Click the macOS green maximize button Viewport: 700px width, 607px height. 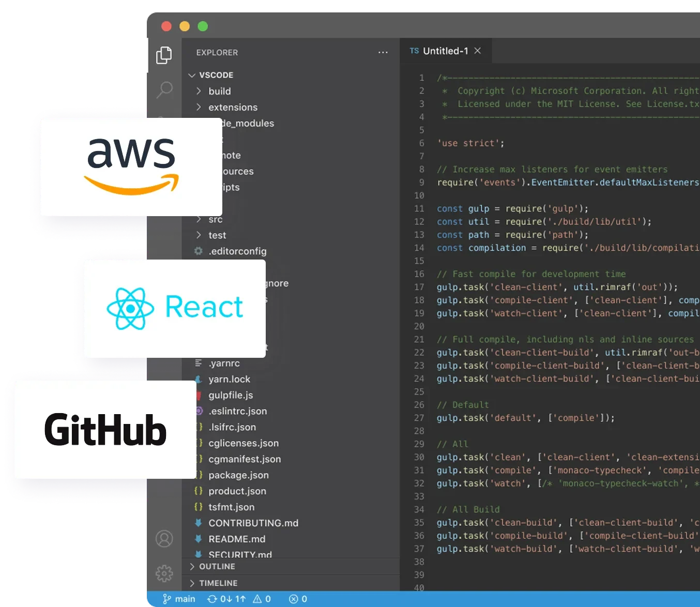[203, 26]
